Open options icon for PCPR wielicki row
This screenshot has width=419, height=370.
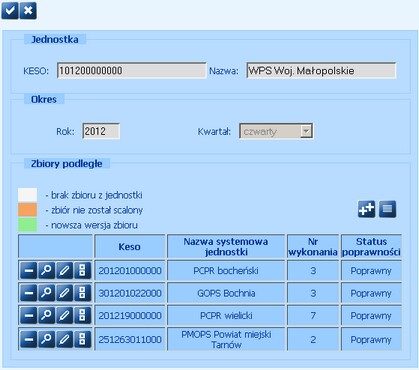point(82,316)
